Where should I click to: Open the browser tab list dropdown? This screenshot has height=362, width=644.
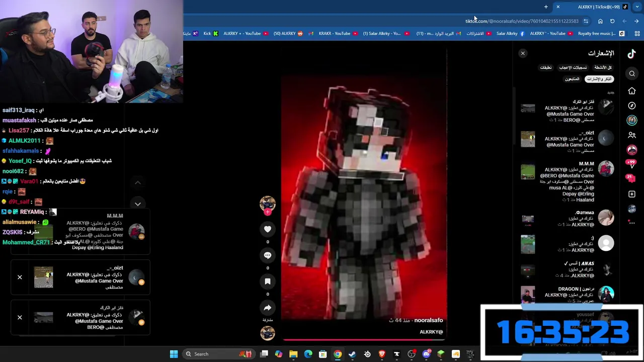637,7
